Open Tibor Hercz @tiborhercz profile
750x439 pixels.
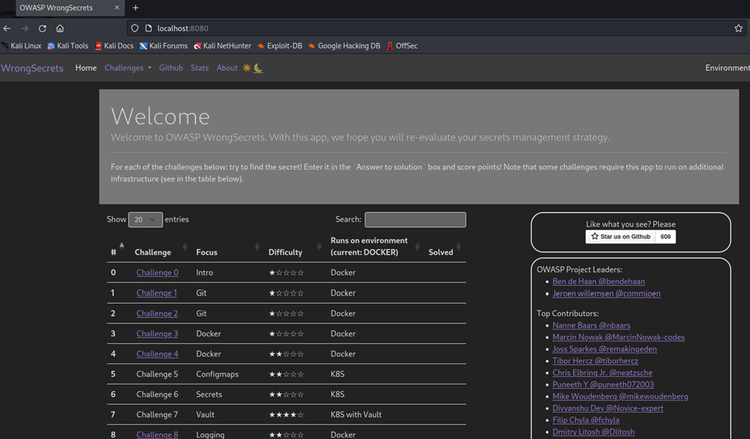[595, 361]
